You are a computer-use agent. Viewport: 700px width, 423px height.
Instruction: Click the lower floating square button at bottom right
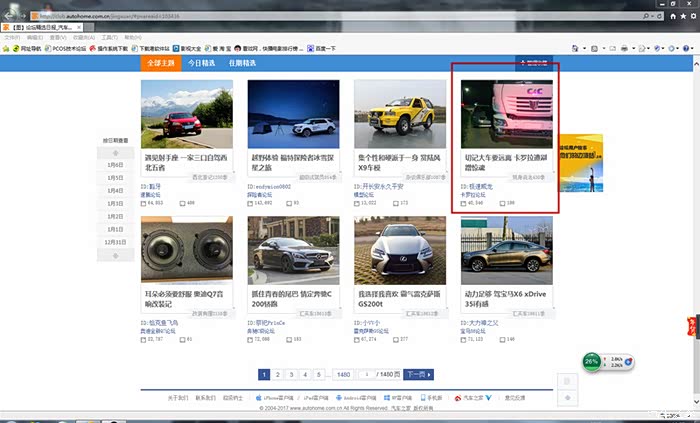565,398
